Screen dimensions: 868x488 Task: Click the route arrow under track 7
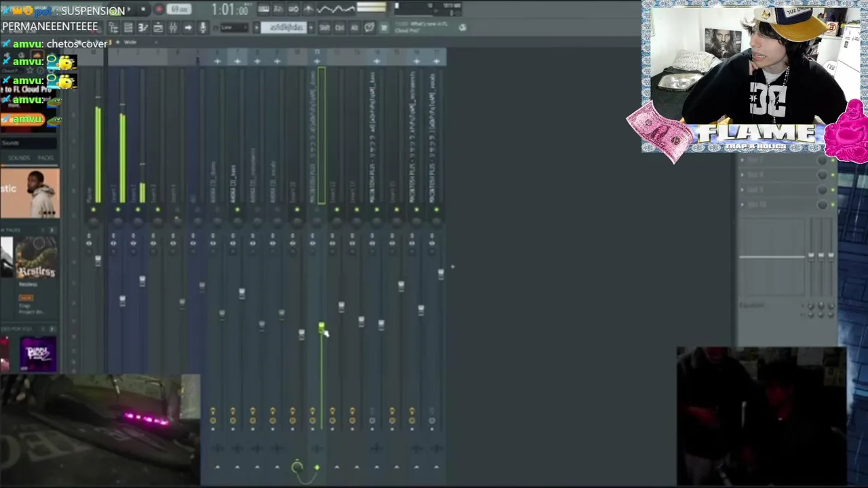[237, 466]
